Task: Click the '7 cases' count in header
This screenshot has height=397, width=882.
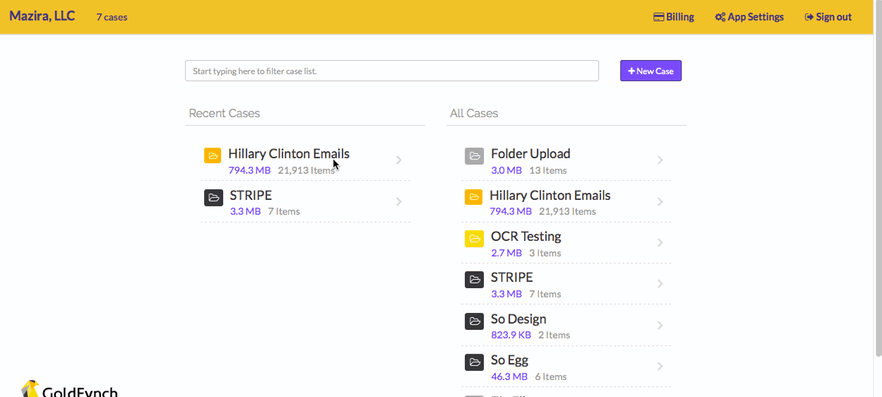Action: [111, 17]
